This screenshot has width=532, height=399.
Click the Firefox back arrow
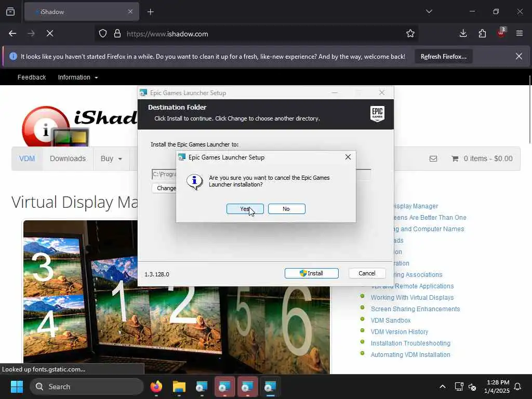(12, 33)
